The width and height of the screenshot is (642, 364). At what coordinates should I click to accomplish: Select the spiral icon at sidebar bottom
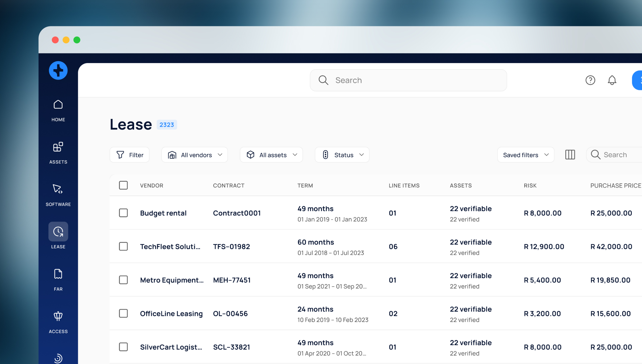click(x=58, y=358)
